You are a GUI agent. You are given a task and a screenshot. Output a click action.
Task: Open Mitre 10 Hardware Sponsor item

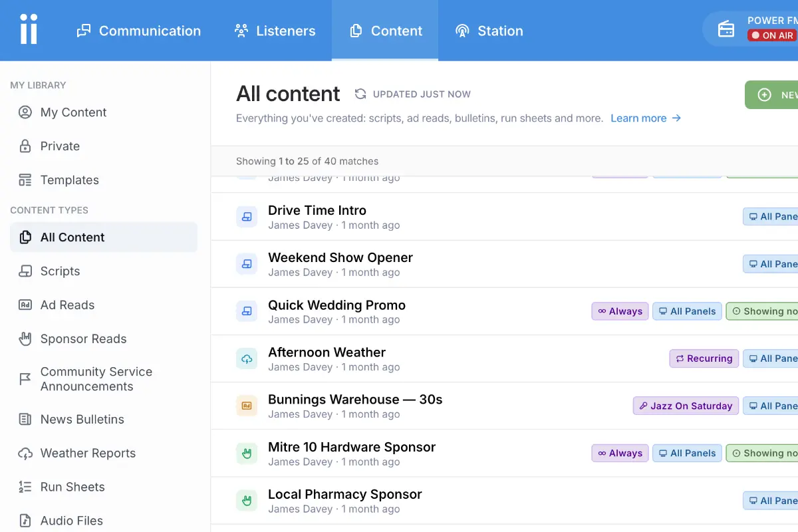click(x=352, y=447)
